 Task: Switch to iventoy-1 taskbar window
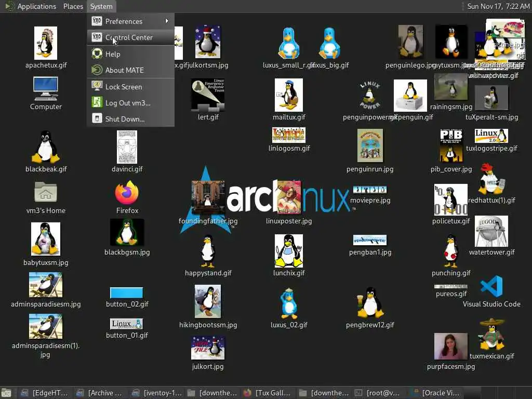pos(157,393)
